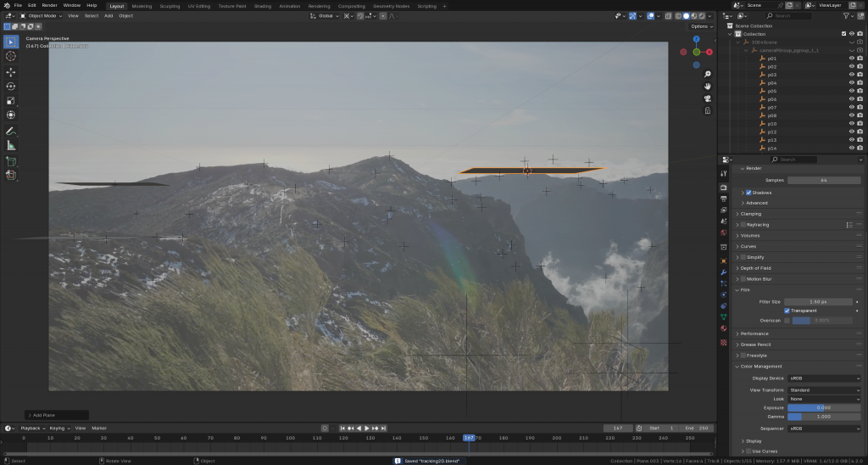The image size is (868, 465).
Task: Open the Output properties tab
Action: click(724, 199)
